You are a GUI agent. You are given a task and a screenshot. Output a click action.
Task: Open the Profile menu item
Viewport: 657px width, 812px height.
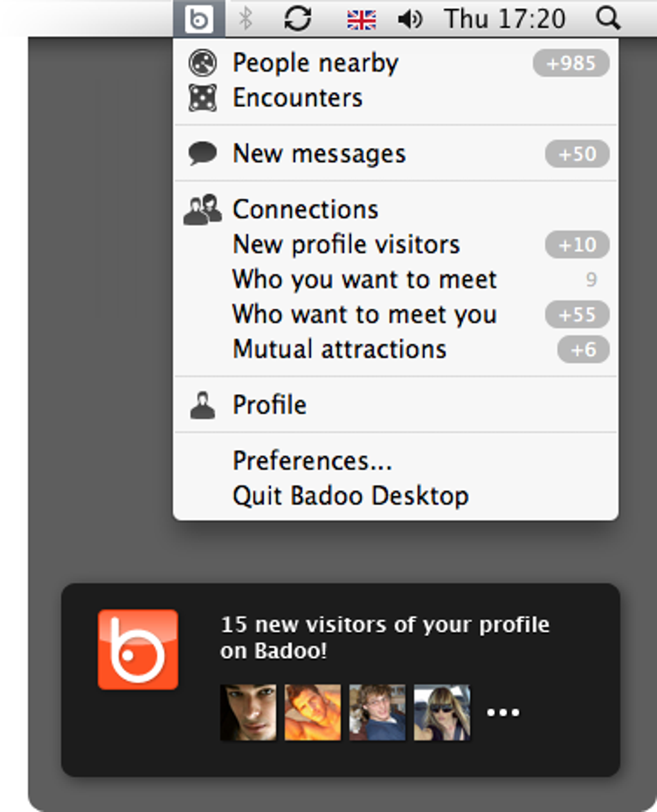tap(269, 405)
